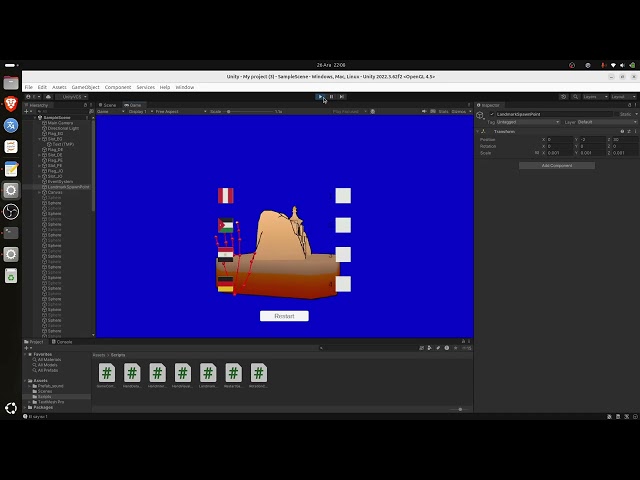Screen dimensions: 640x480
Task: Click the Hierarchy lock icon
Action: (x=85, y=105)
